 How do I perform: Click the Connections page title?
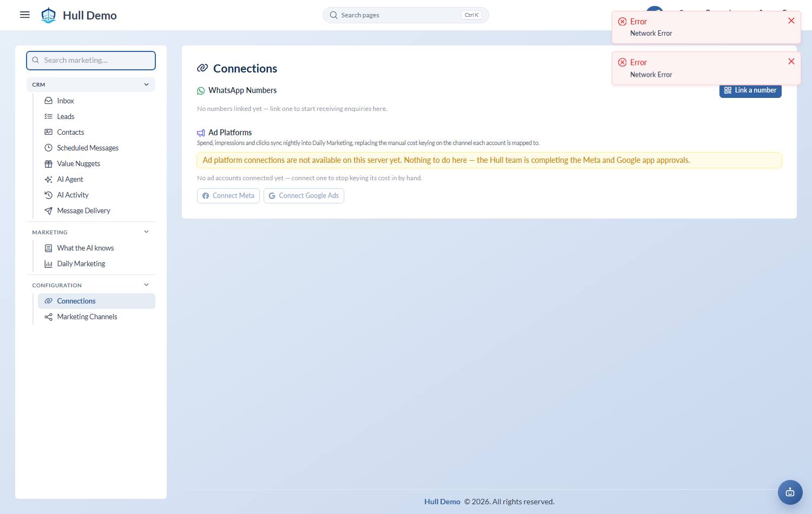[245, 68]
